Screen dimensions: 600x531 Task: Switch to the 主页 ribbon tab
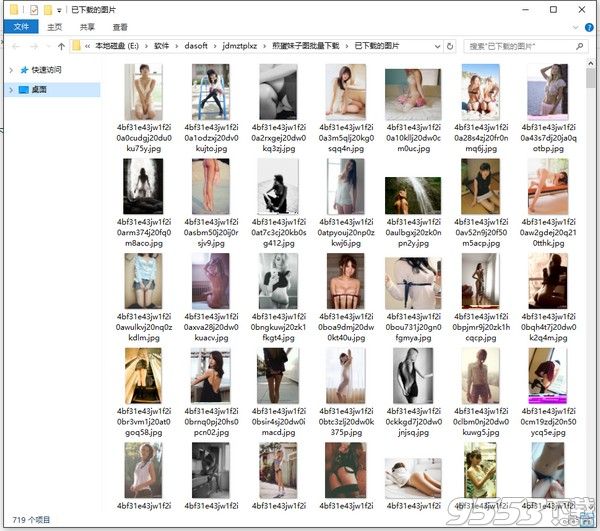point(54,27)
